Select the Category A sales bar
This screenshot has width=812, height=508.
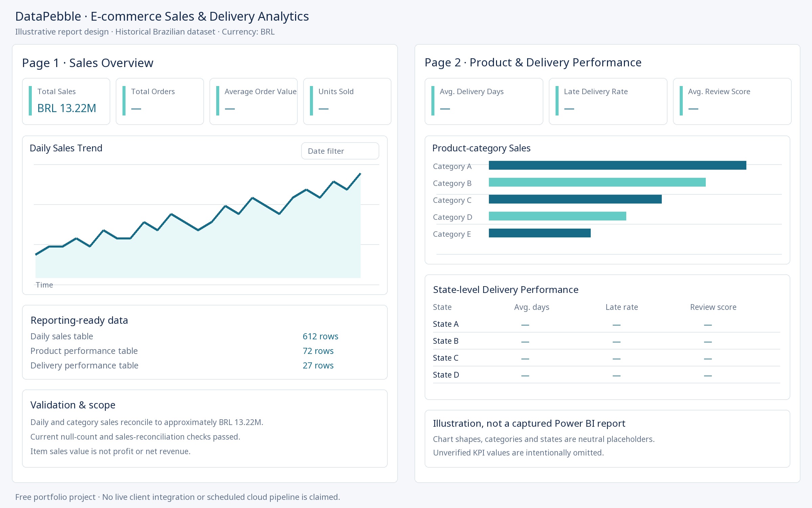pos(617,165)
